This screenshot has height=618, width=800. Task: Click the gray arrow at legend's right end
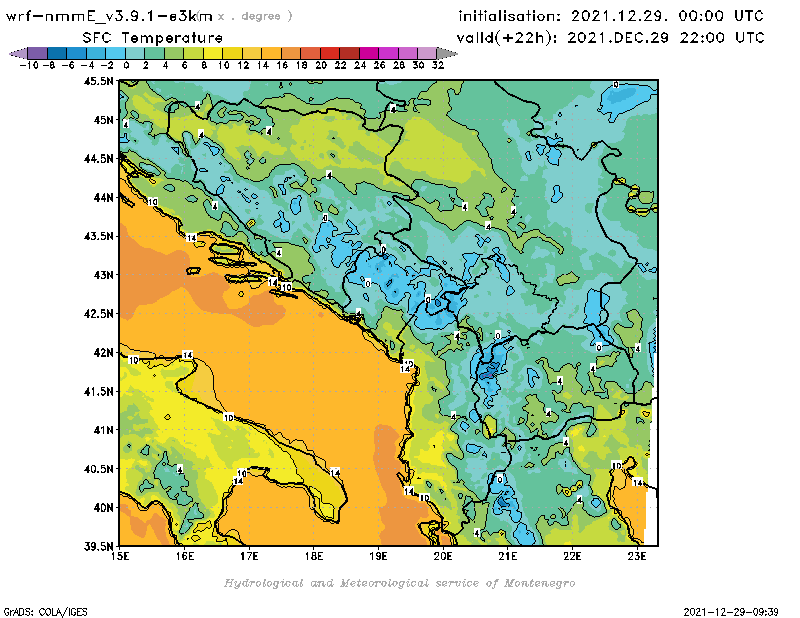pos(447,53)
